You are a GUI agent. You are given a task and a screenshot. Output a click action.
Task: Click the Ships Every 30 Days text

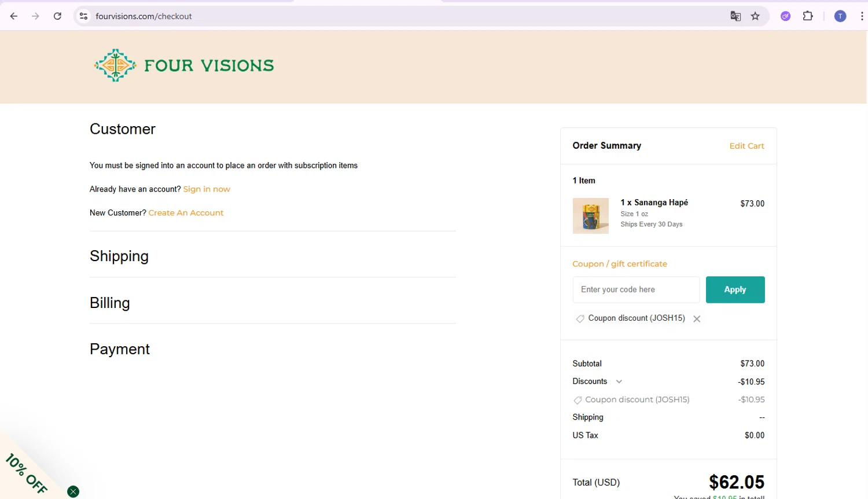tap(652, 225)
